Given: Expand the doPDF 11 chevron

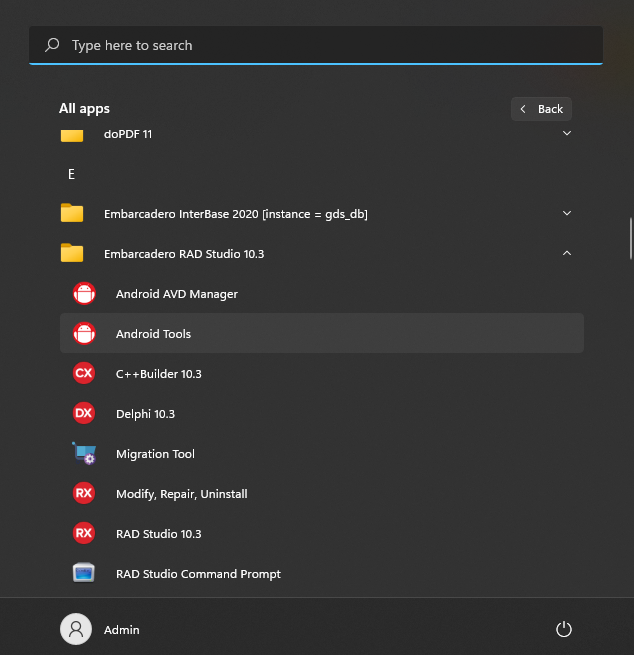Looking at the screenshot, I should [x=567, y=133].
